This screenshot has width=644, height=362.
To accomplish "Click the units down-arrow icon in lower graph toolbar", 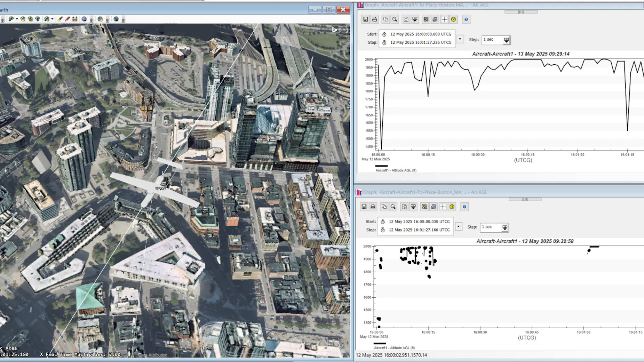I will [x=413, y=207].
